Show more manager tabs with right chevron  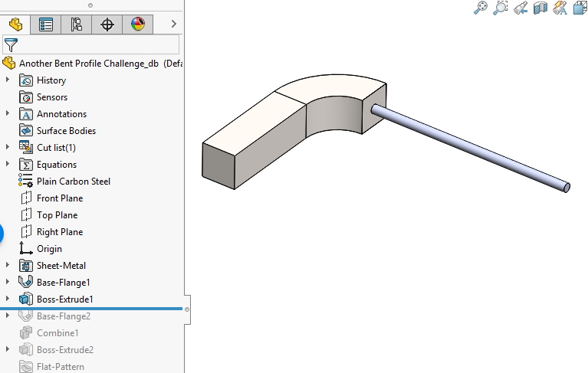pyautogui.click(x=173, y=24)
